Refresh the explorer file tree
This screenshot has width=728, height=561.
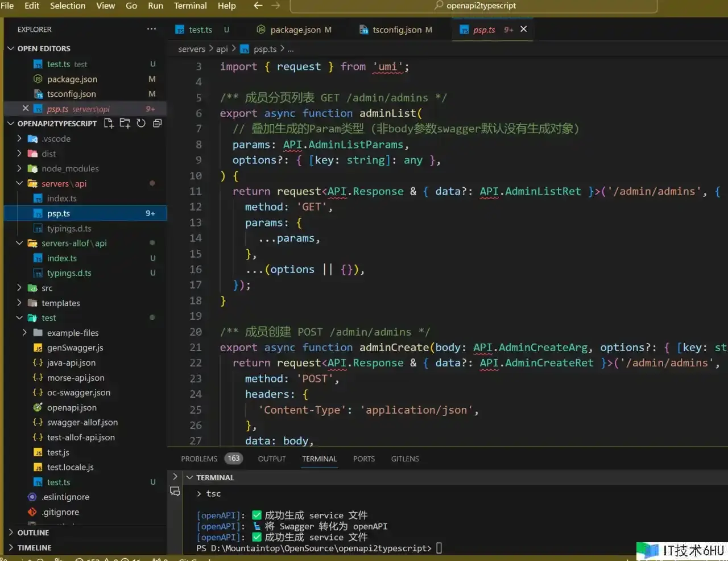pyautogui.click(x=141, y=123)
